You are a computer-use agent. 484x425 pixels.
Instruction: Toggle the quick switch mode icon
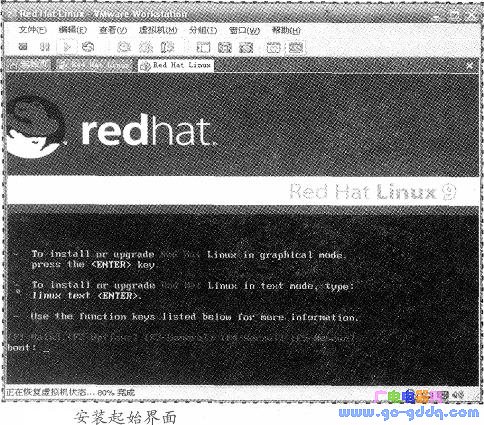pos(246,47)
